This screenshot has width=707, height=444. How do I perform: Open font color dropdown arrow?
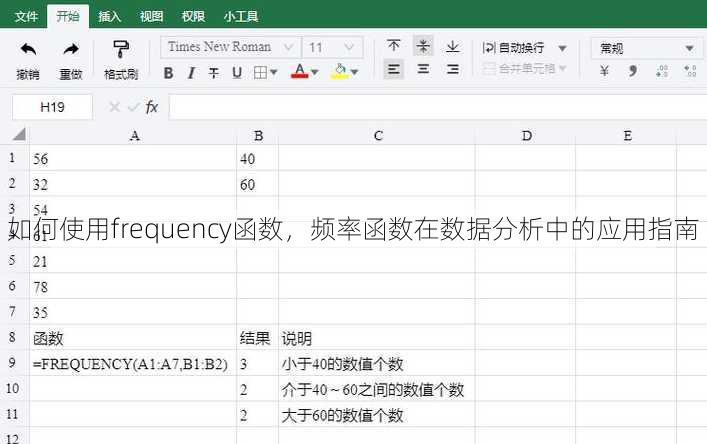pyautogui.click(x=315, y=72)
